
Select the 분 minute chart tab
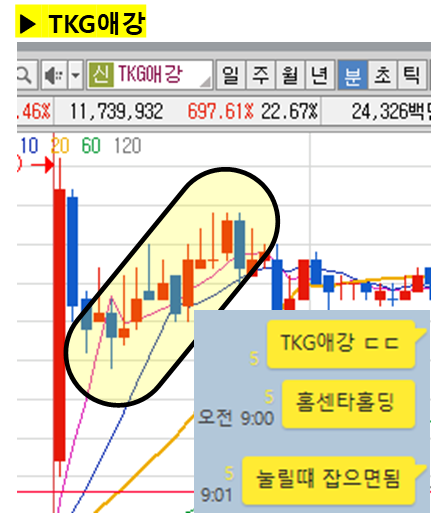(353, 75)
